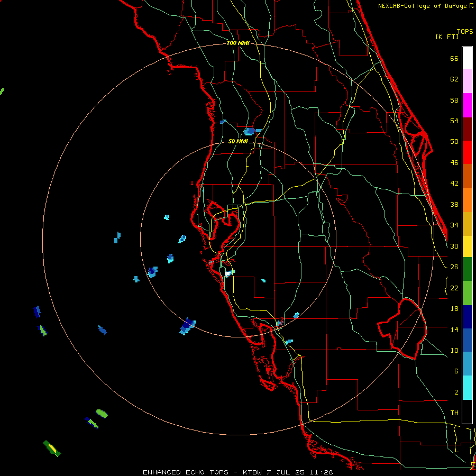Pick the light blue swatch above 10

click(x=467, y=364)
